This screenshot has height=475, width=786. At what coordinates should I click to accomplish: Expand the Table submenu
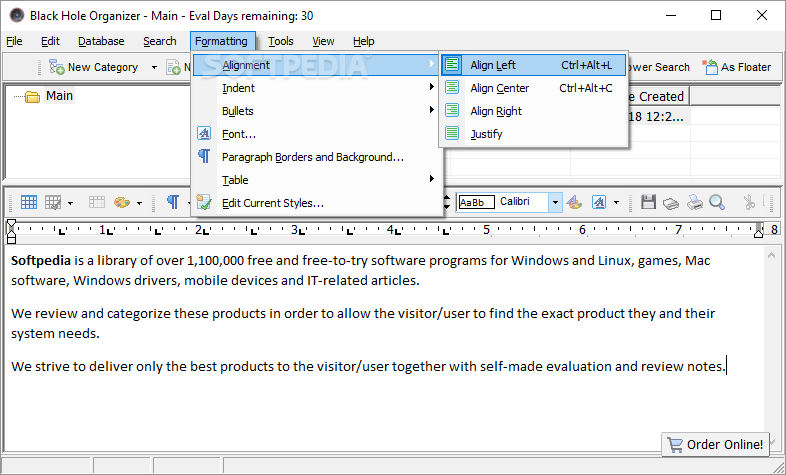(x=316, y=180)
